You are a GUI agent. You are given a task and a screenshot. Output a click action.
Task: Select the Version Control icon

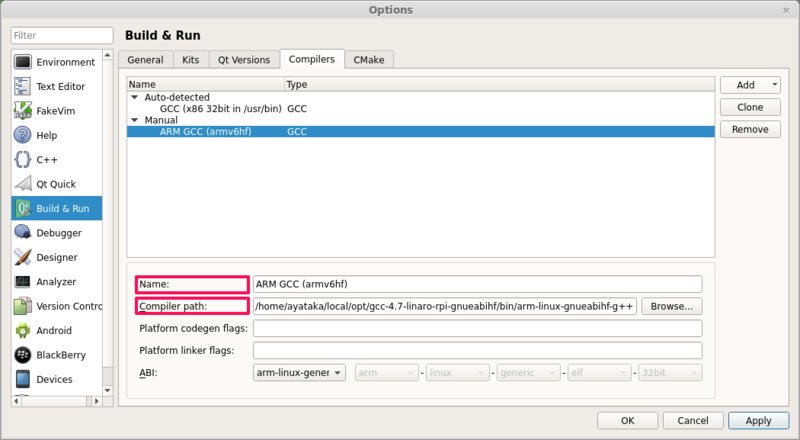(x=22, y=306)
